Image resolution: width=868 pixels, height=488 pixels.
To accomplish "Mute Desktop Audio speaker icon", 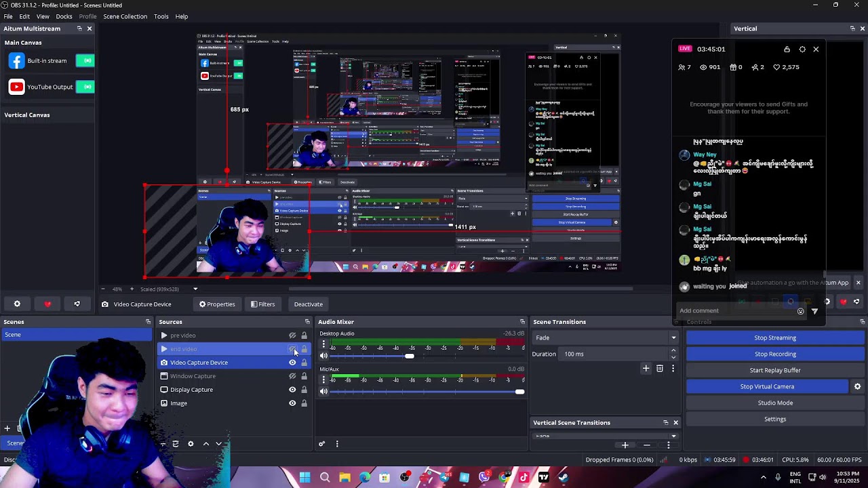I will tap(323, 356).
